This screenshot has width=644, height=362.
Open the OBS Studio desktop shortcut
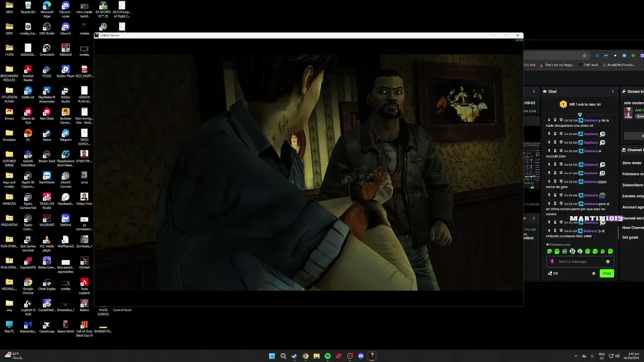click(x=47, y=29)
